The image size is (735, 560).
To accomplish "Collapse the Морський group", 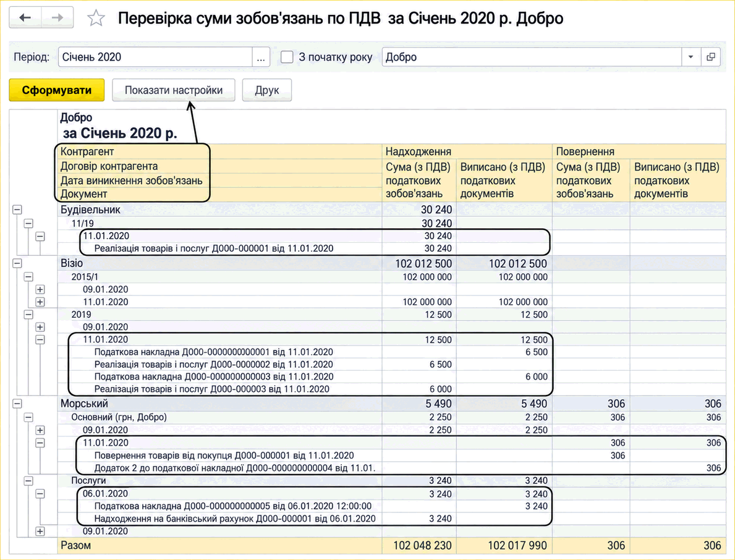I will (17, 404).
